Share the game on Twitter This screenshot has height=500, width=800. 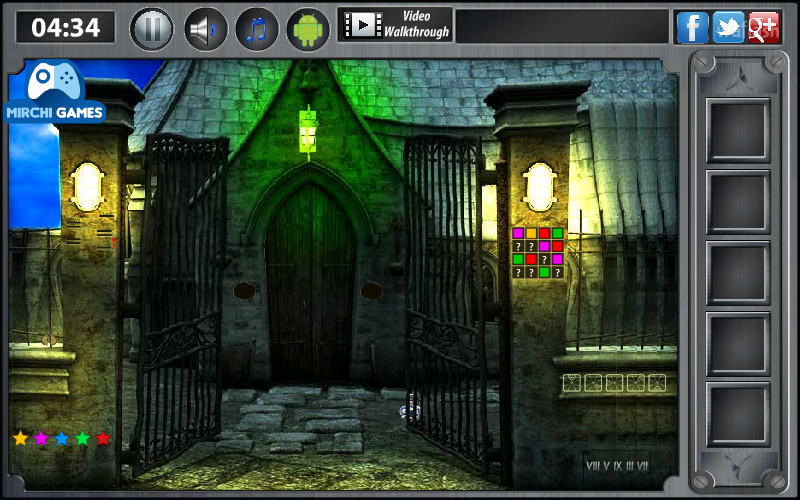(728, 27)
